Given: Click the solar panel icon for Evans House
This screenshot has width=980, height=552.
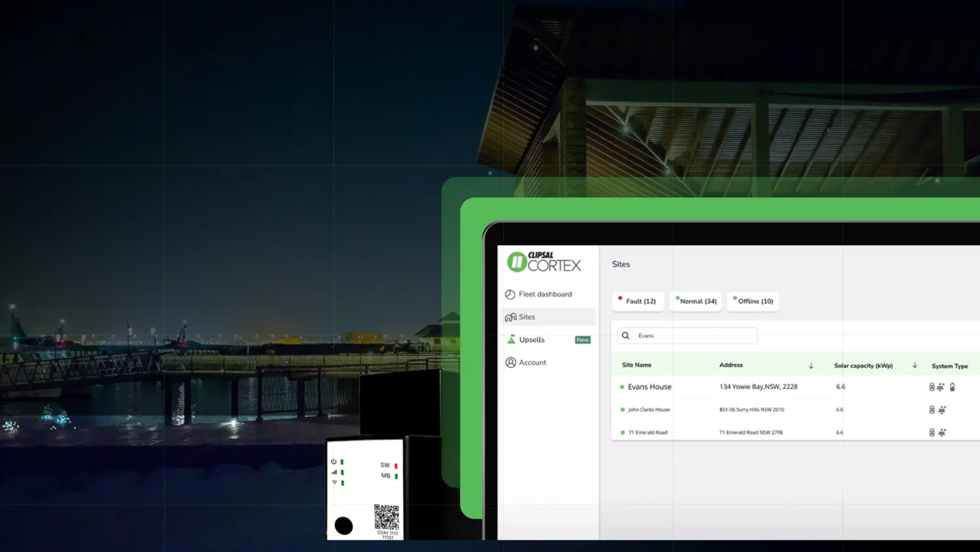Looking at the screenshot, I should (x=941, y=387).
